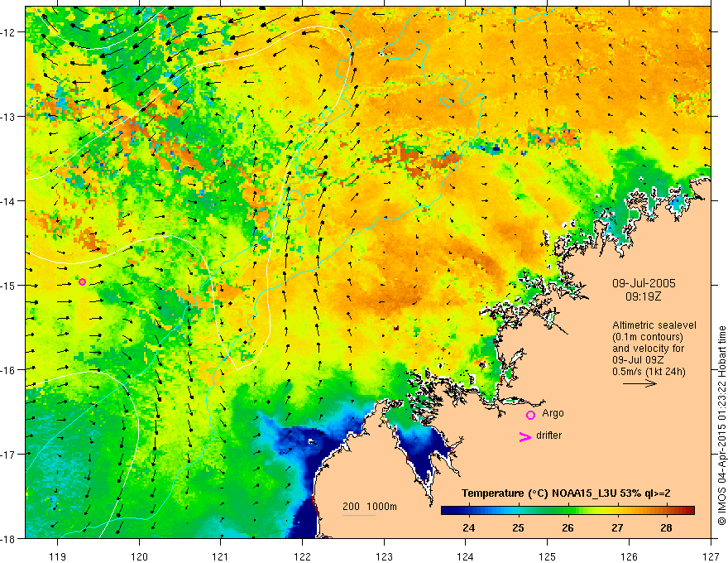Click longitude axis label 123
Viewport: 728px width, 563px height.
[x=384, y=556]
